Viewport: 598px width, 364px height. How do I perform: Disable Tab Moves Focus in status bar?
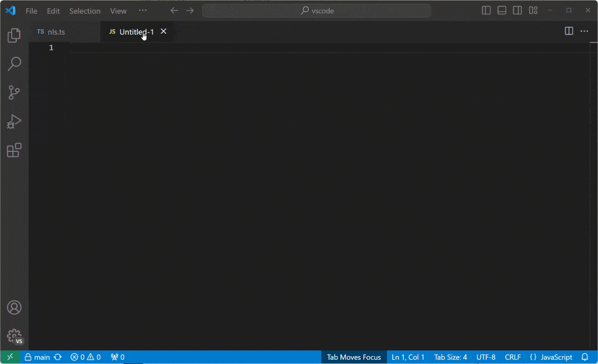(353, 357)
